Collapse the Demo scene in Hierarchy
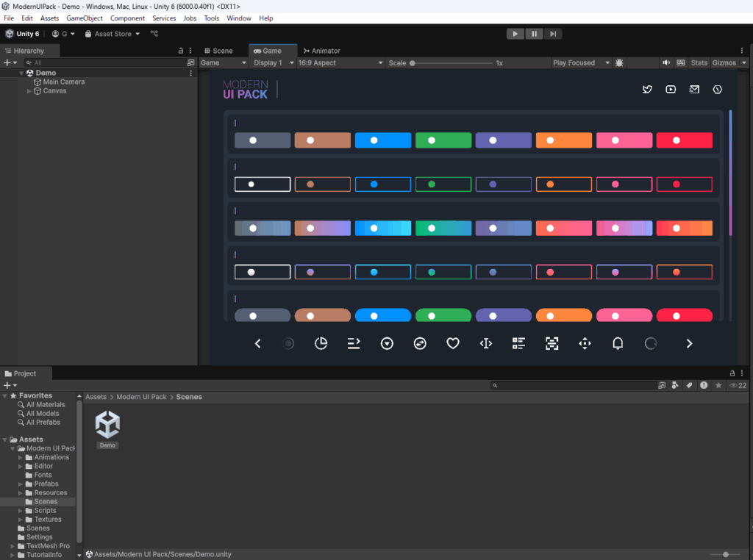753x560 pixels. 21,73
